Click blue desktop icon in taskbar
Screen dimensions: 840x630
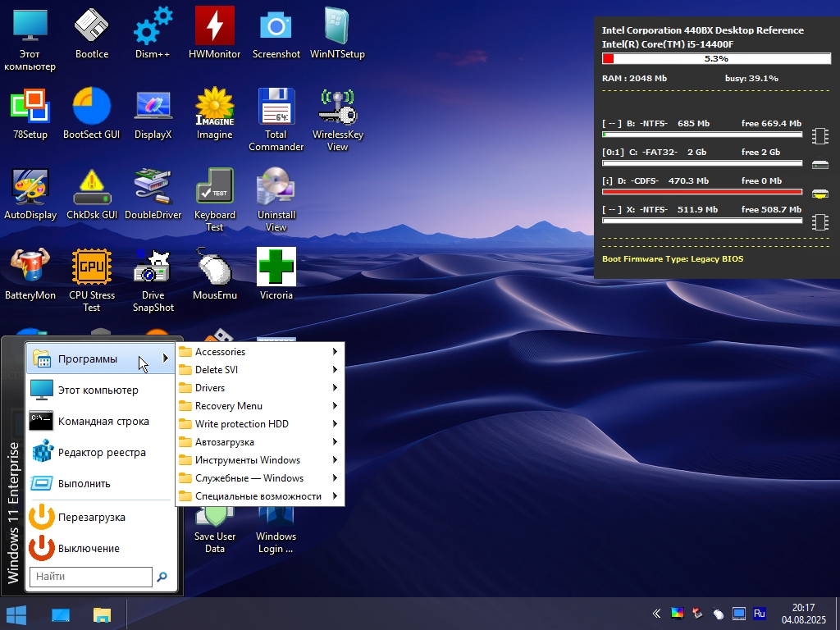pos(61,615)
